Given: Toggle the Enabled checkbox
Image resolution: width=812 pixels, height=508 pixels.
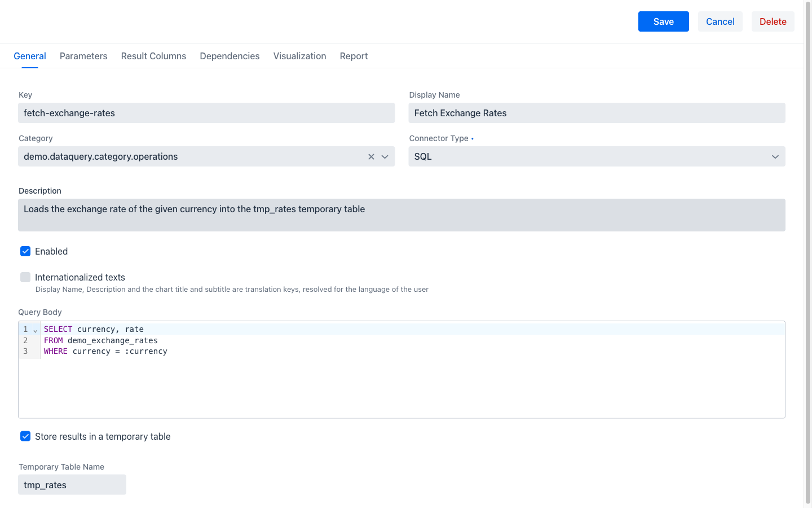Looking at the screenshot, I should [25, 251].
